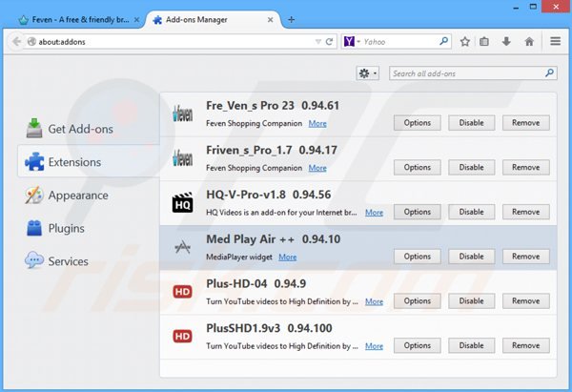Select the Plus-HD-04 extension name

click(236, 283)
